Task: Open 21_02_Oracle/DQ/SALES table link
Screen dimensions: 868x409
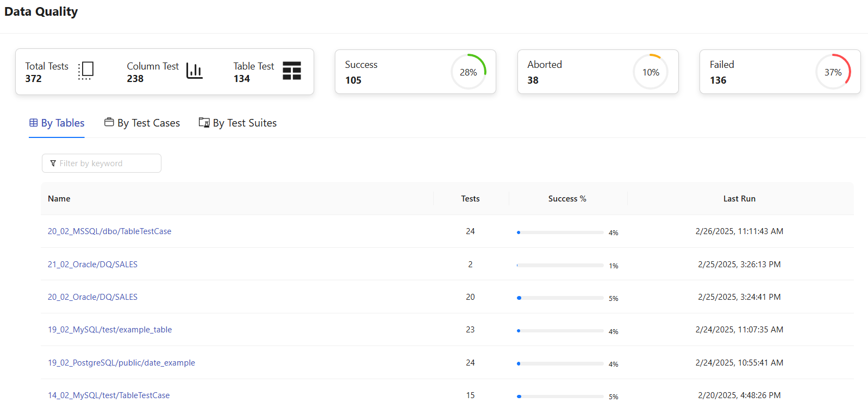Action: [x=92, y=265]
